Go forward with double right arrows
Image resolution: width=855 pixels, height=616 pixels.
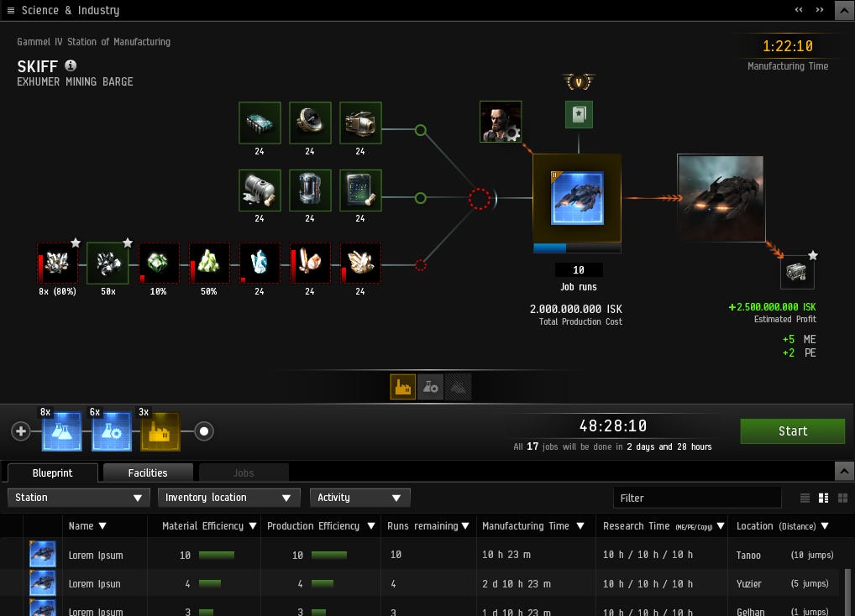pyautogui.click(x=819, y=10)
